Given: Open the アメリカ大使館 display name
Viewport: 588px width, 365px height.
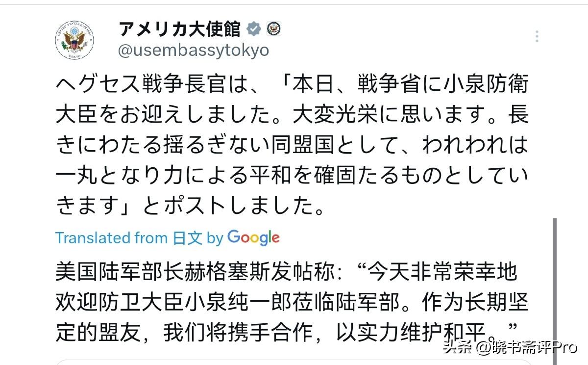Looking at the screenshot, I should 179,29.
